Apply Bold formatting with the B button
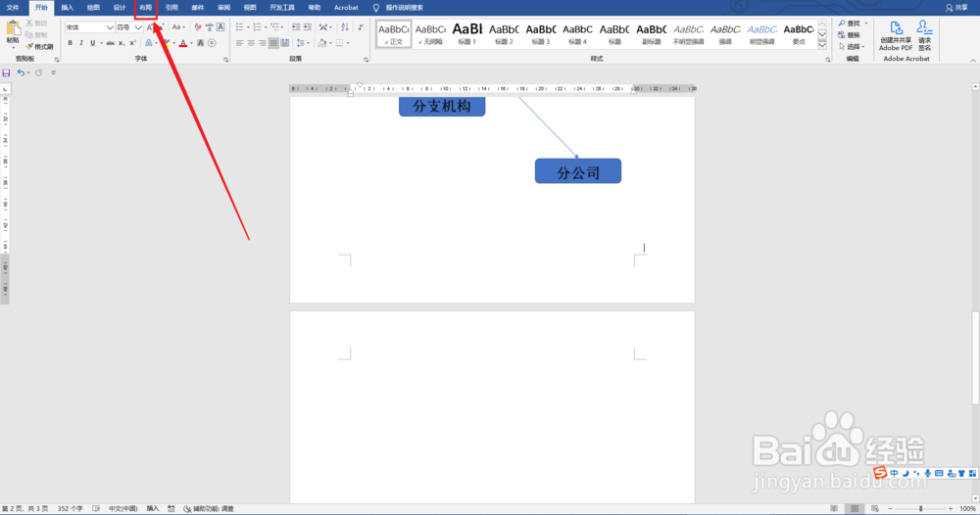980x515 pixels. coord(70,43)
